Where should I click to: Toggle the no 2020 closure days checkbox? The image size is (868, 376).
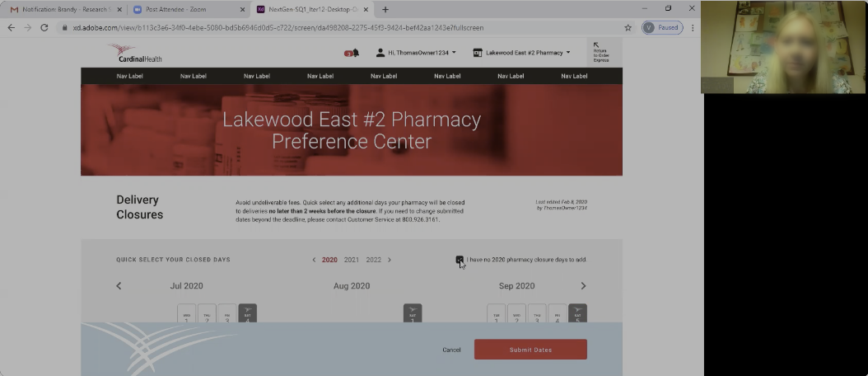click(460, 260)
